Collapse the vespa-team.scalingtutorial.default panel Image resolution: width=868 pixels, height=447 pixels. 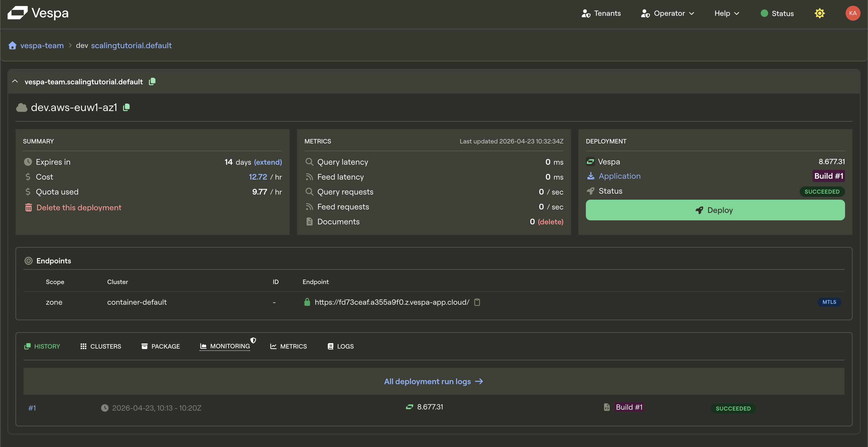tap(15, 81)
